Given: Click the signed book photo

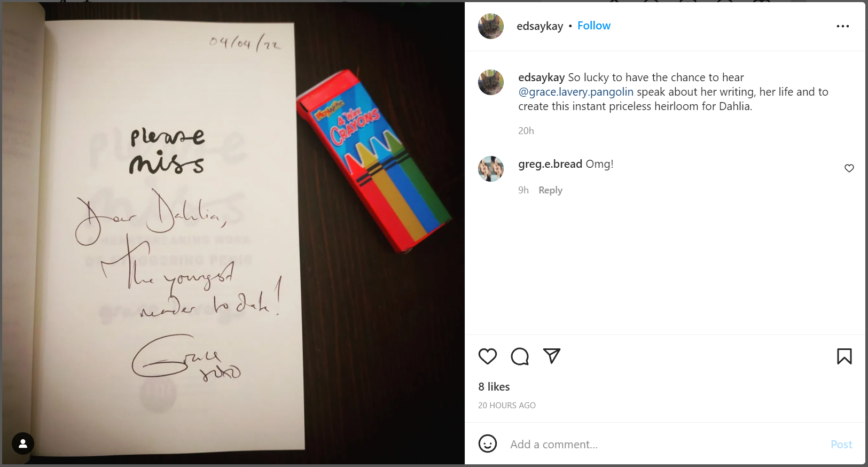Looking at the screenshot, I should click(233, 233).
